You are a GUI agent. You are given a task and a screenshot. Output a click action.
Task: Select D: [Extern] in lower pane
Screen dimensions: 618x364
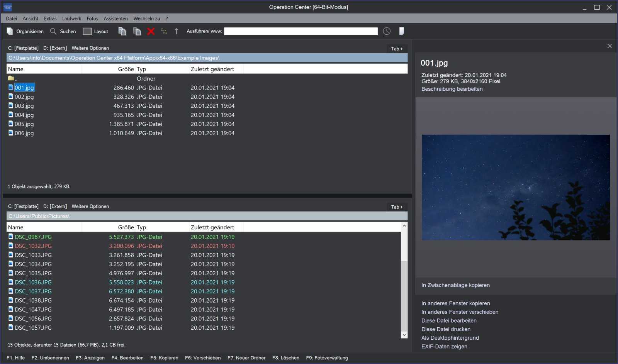click(55, 207)
